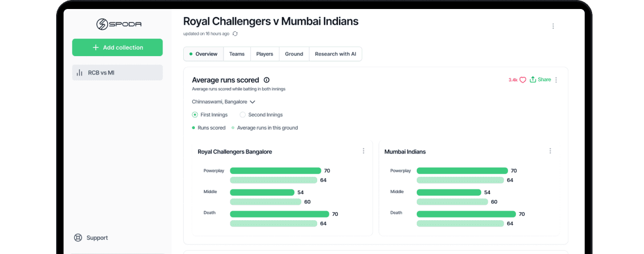
Task: Click the Mumbai Indians card heading
Action: click(405, 152)
